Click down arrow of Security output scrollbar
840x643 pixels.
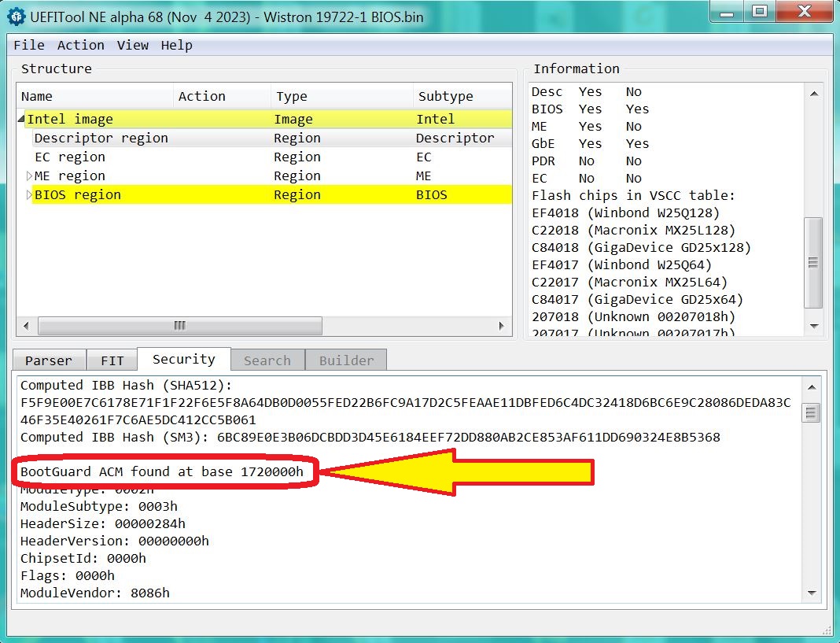(812, 593)
